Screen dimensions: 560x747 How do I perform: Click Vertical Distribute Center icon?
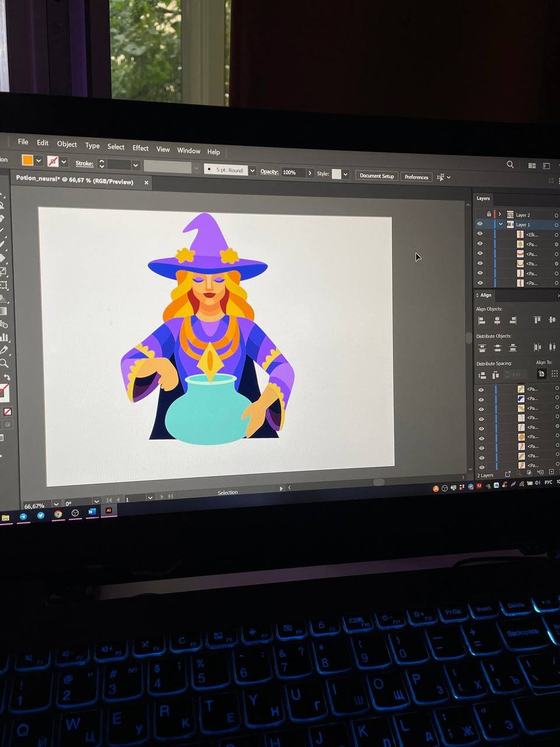point(497,348)
